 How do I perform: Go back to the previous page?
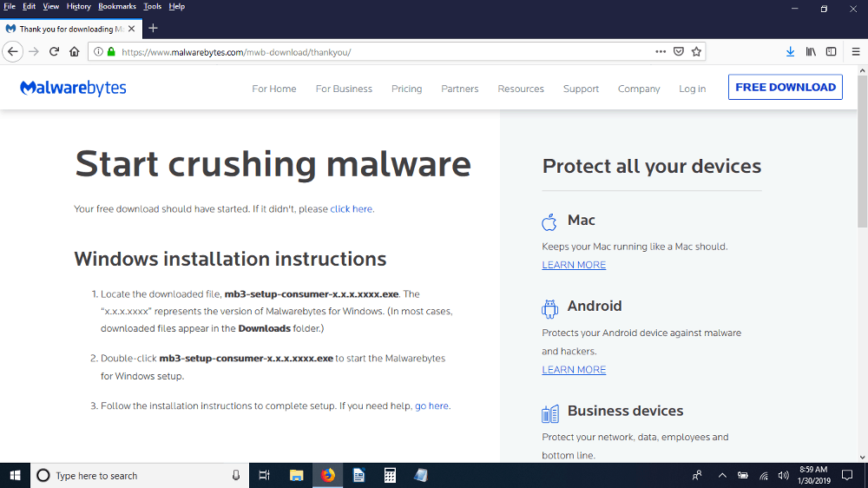tap(13, 52)
